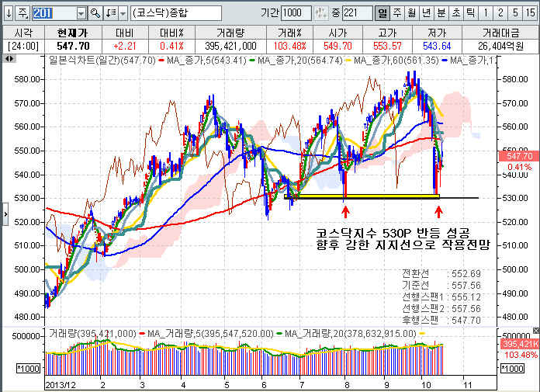Switch chart to 월 monthly period
The width and height of the screenshot is (540, 392).
[411, 13]
